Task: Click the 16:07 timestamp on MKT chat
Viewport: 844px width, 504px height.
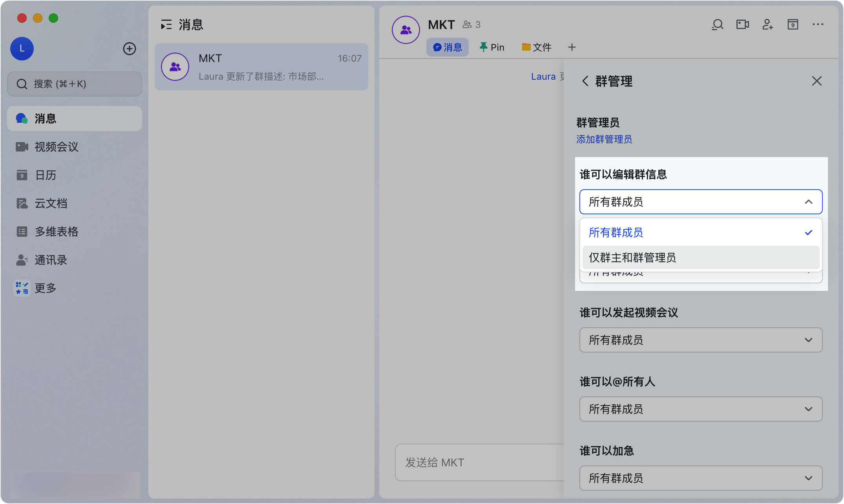Action: [x=349, y=58]
